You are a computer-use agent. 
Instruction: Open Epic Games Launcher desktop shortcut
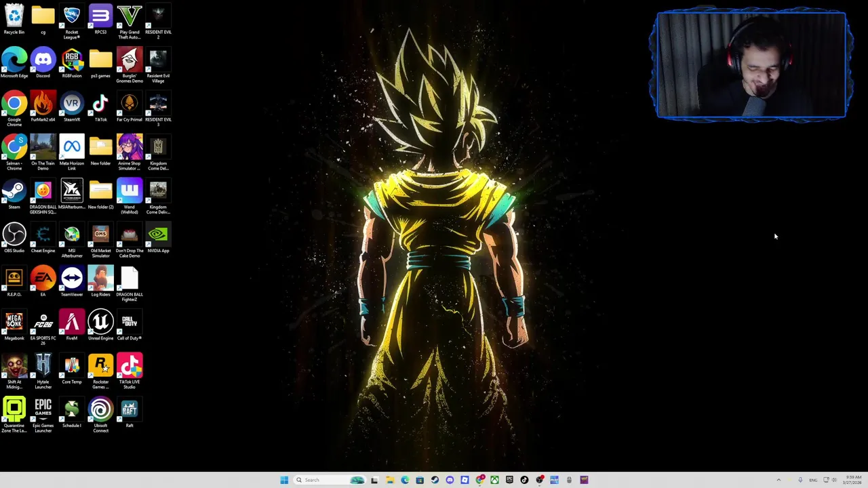(43, 415)
